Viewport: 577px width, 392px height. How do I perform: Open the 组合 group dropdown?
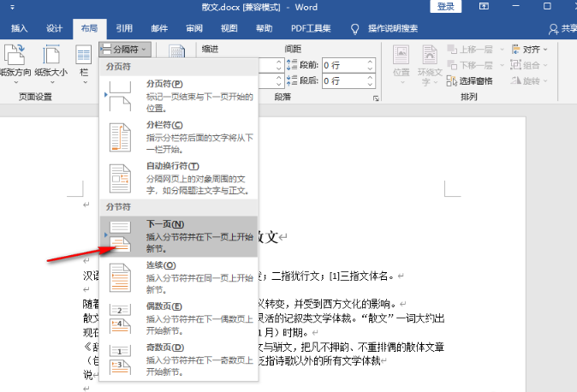tap(529, 65)
